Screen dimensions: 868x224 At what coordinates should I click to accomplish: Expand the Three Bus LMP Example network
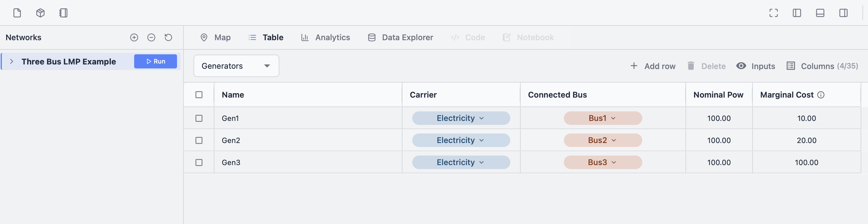click(12, 61)
